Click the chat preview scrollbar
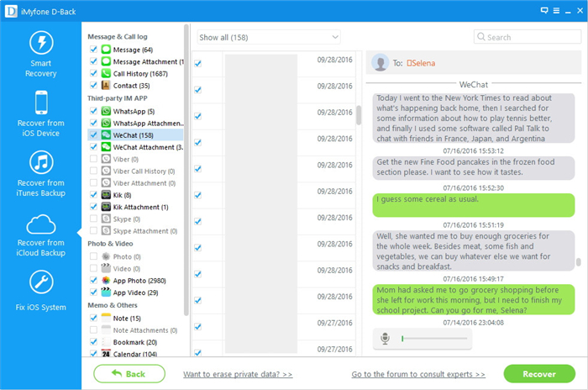 pos(579,262)
